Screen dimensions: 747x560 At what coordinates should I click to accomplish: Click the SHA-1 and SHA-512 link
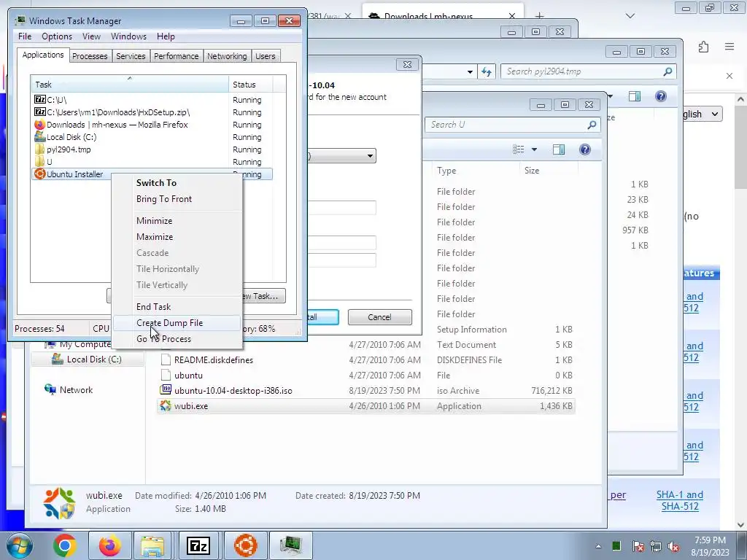tap(680, 500)
